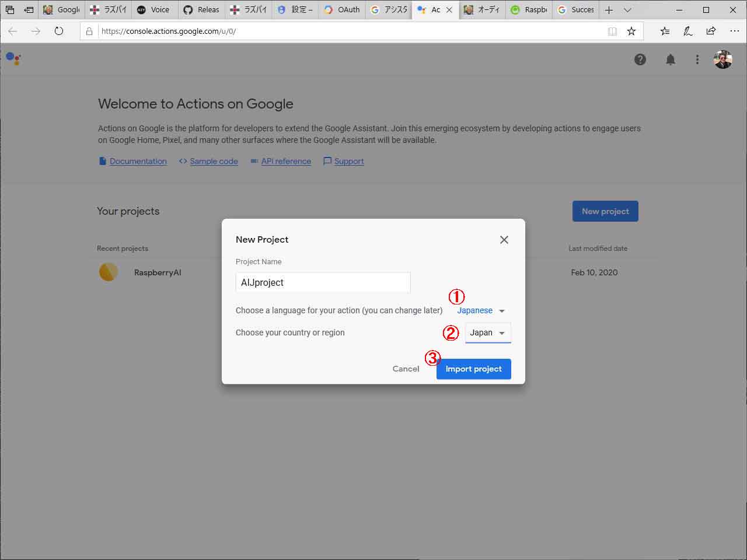The height and width of the screenshot is (560, 747).
Task: Open the RaspberryAI project
Action: pos(158,272)
